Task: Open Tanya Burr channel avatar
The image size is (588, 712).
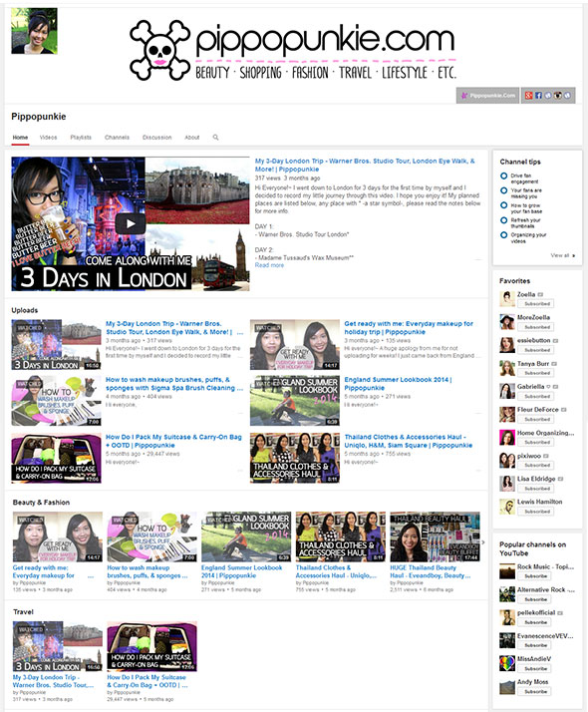Action: pyautogui.click(x=507, y=368)
